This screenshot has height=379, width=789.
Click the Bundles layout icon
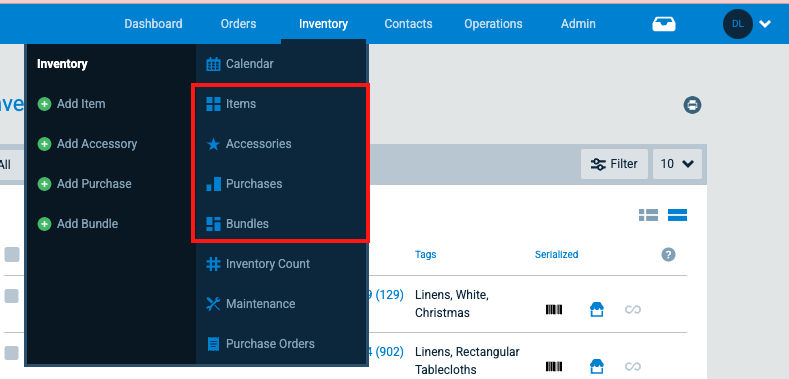(x=213, y=224)
